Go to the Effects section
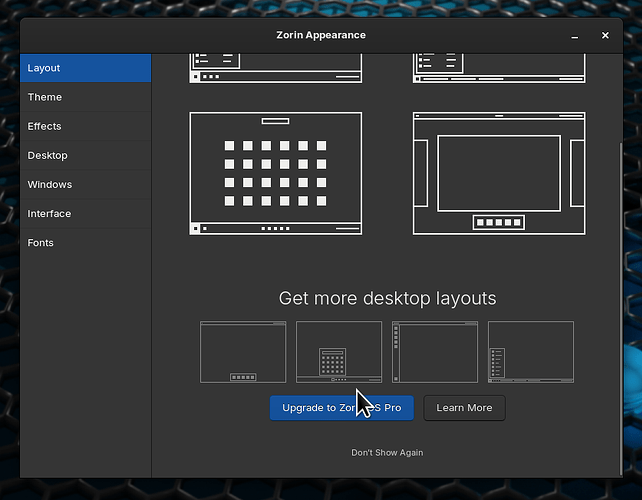The width and height of the screenshot is (642, 500). pyautogui.click(x=86, y=126)
